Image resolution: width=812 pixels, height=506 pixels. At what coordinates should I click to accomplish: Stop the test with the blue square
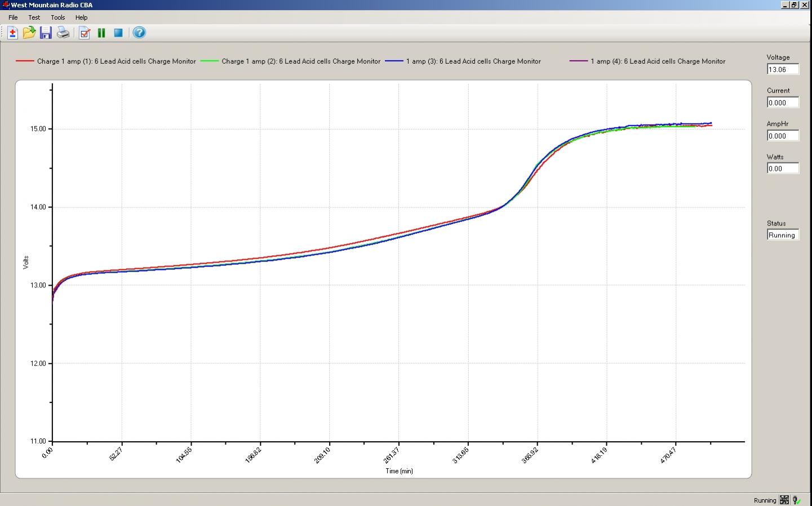click(x=118, y=33)
